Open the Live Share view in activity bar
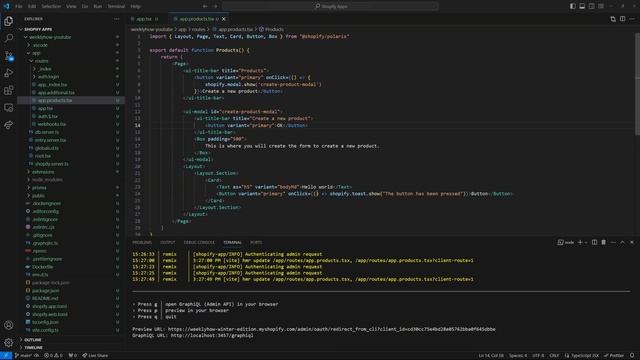Image resolution: width=640 pixels, height=360 pixels. pyautogui.click(x=9, y=125)
